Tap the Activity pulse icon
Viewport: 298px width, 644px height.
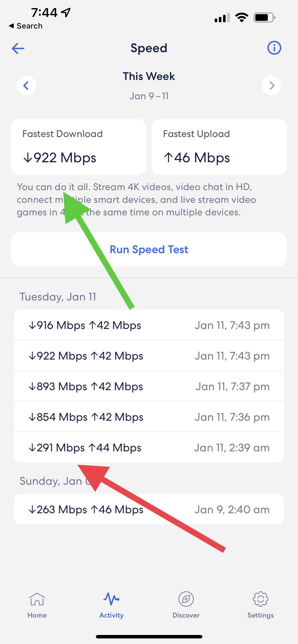111,599
